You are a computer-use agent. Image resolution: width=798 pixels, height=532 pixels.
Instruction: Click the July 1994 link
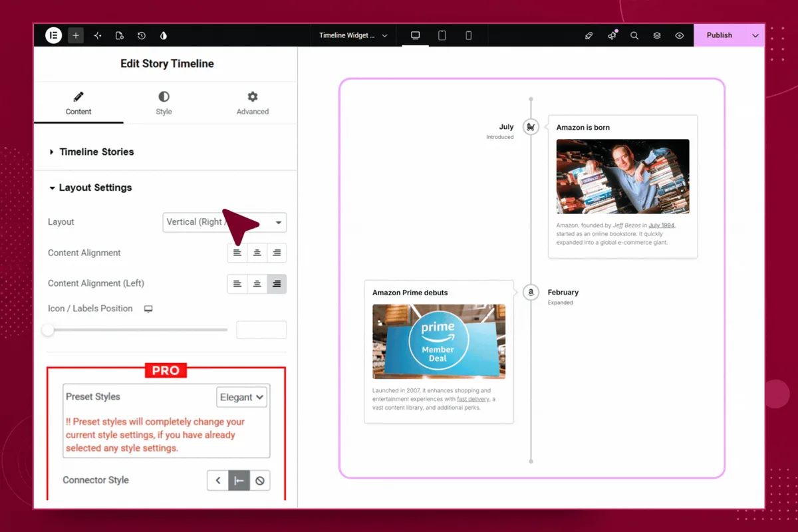click(662, 225)
